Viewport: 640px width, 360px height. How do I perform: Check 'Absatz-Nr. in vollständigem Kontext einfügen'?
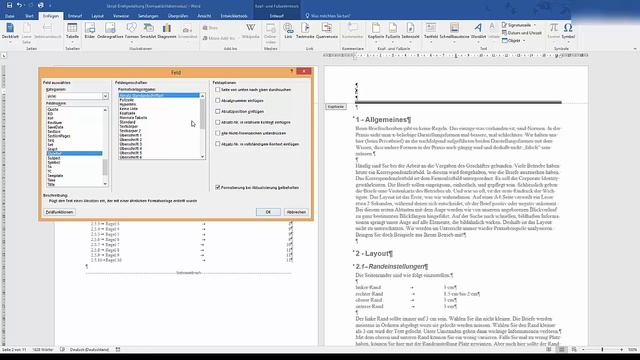[x=218, y=144]
